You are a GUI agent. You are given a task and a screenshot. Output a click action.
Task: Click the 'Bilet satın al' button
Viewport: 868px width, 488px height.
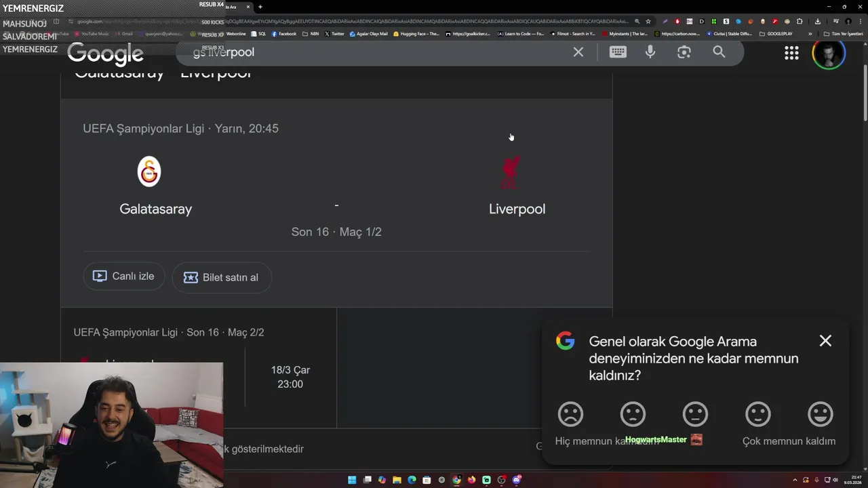tap(222, 277)
